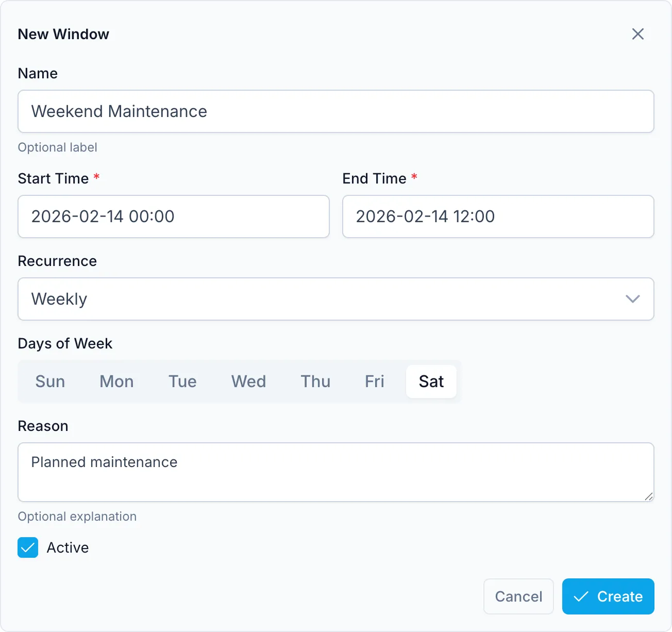672x632 pixels.
Task: Click the checkmark icon on Create button
Action: (x=581, y=596)
